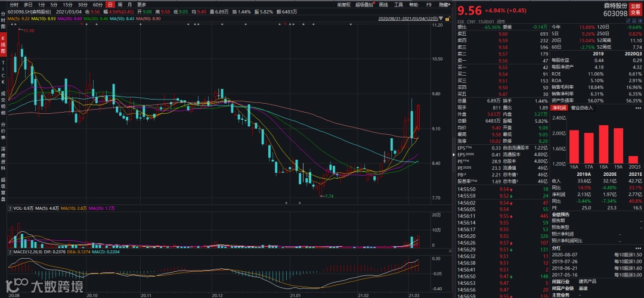The image size is (644, 298).
Task: Select the 周 weekly K-line tab
Action: [120, 5]
